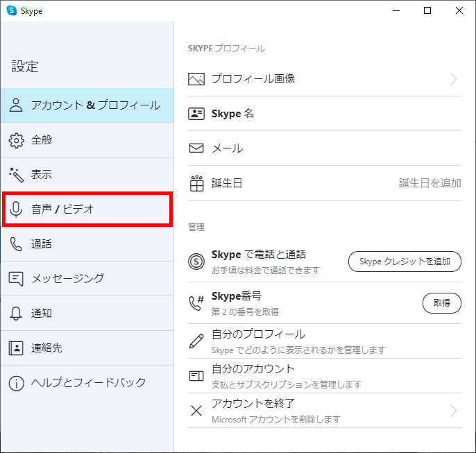The image size is (476, 453).
Task: Expand the プロフィール画像 chevron arrow
Action: tap(453, 79)
